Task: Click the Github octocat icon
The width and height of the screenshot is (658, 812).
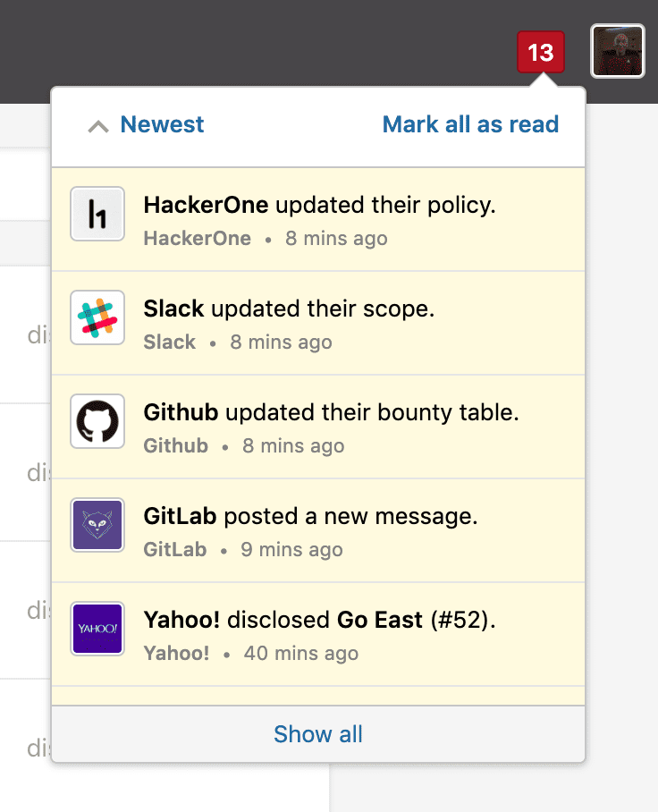Action: (97, 421)
